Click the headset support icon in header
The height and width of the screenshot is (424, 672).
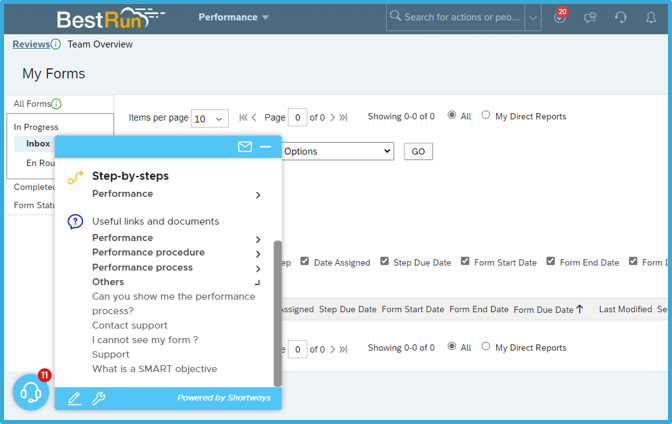[x=621, y=18]
